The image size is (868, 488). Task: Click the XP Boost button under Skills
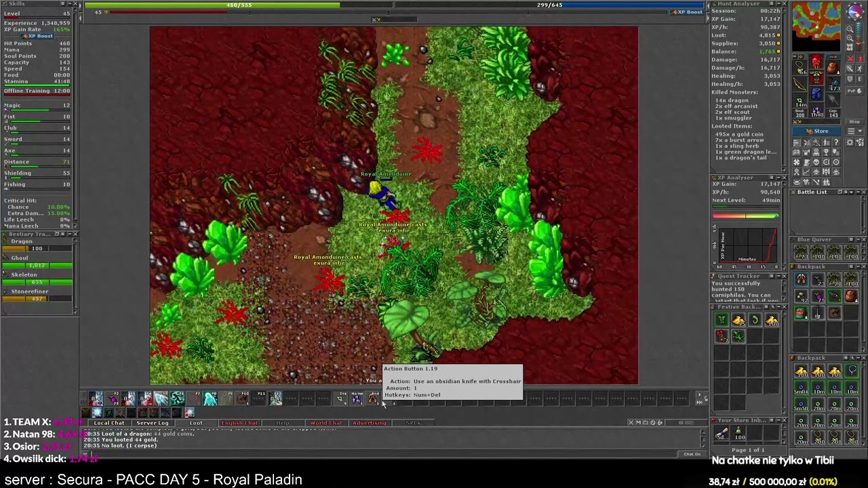point(37,36)
